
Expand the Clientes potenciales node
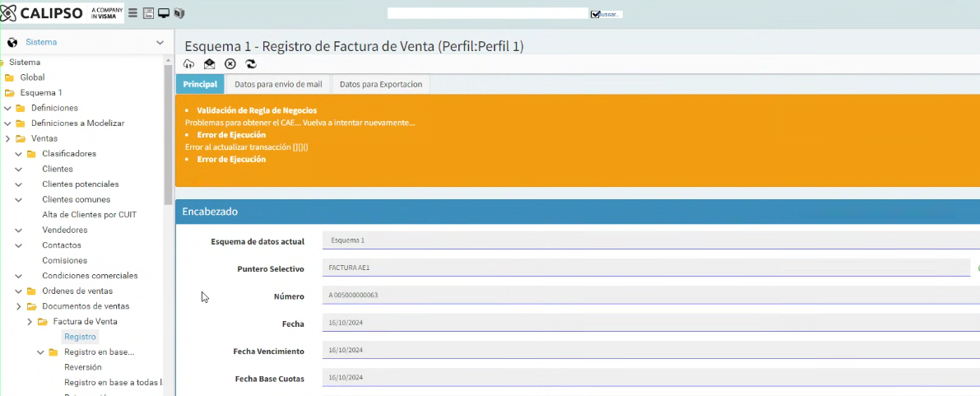(19, 184)
